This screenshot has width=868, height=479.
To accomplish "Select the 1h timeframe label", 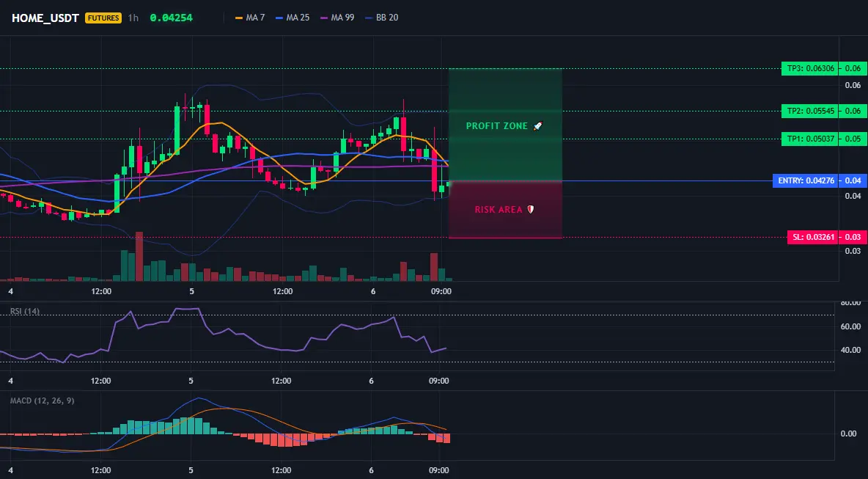I will point(133,18).
